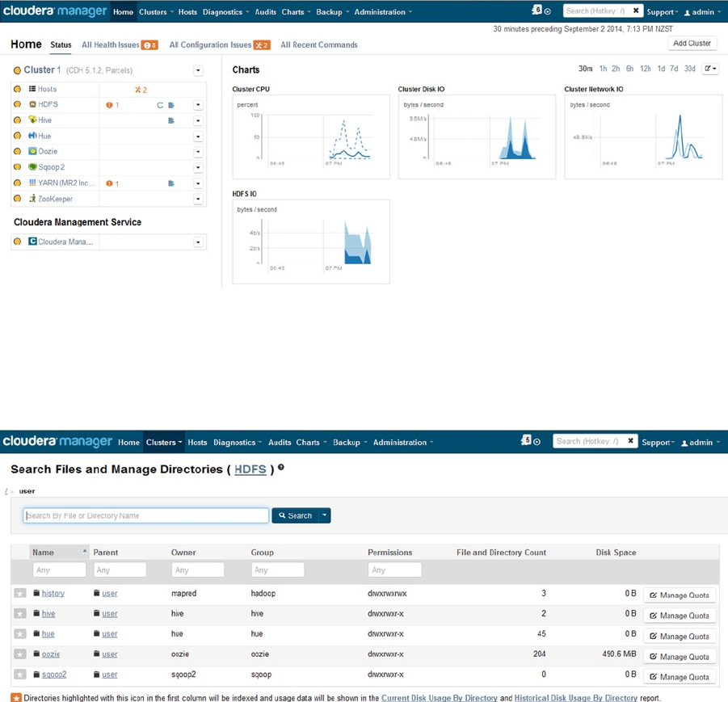728x702 pixels.
Task: Click the Hosts configuration issue wrench icon
Action: pos(138,90)
